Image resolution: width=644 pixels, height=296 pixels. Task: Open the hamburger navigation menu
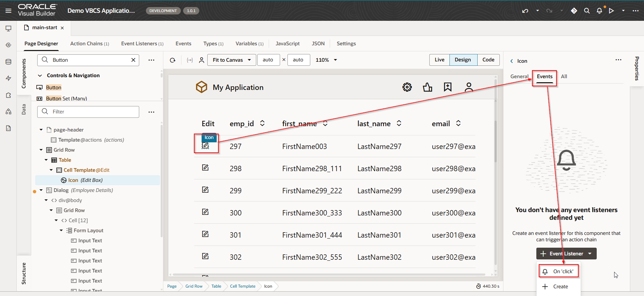coord(8,11)
